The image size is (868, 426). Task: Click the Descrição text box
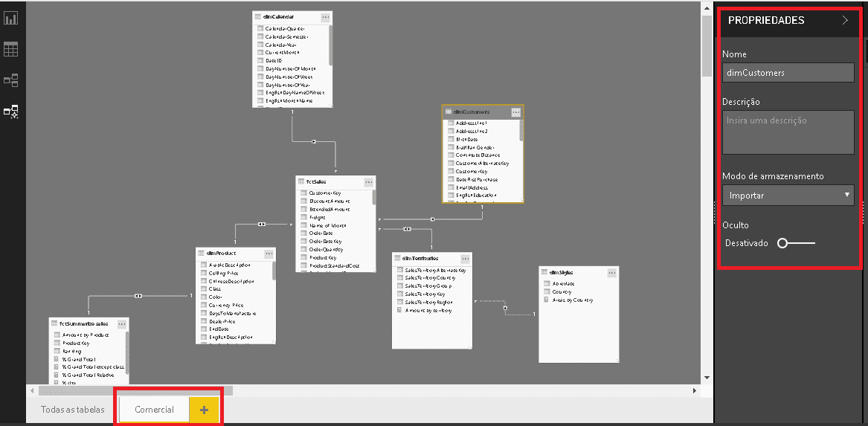click(x=788, y=132)
